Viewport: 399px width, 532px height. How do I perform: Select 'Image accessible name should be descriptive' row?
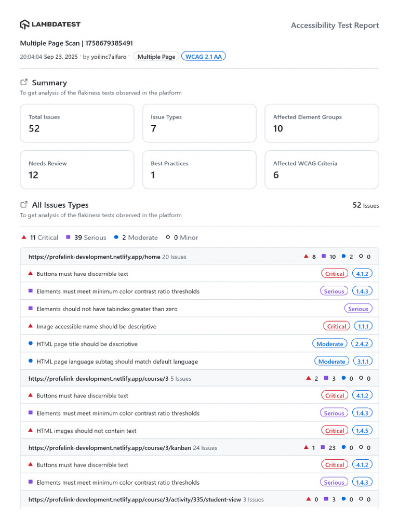(x=199, y=326)
